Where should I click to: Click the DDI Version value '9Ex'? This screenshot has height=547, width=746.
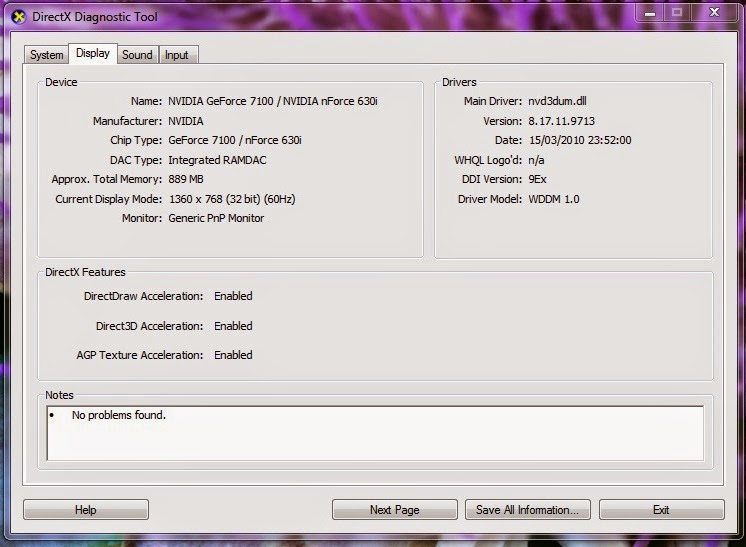pyautogui.click(x=537, y=179)
